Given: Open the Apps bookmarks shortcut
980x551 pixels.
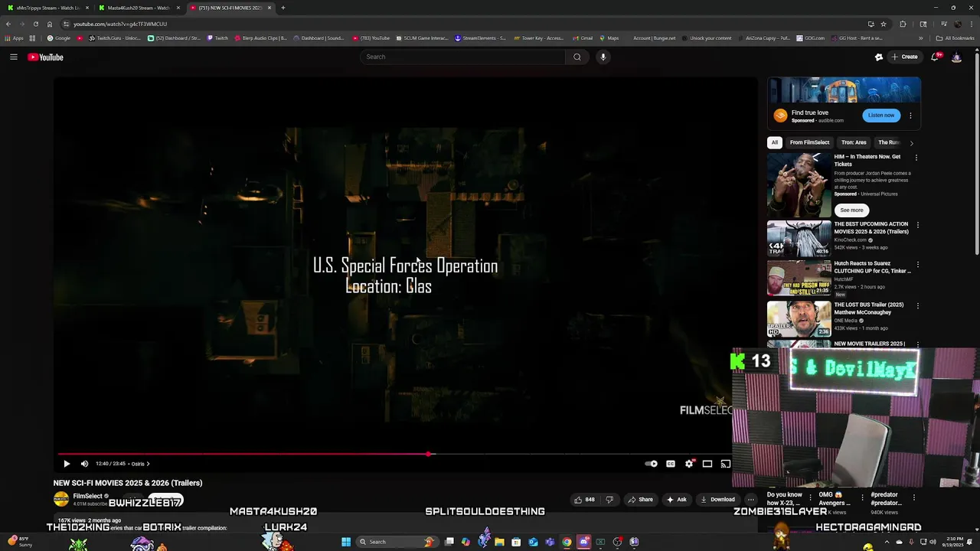Looking at the screenshot, I should point(14,38).
